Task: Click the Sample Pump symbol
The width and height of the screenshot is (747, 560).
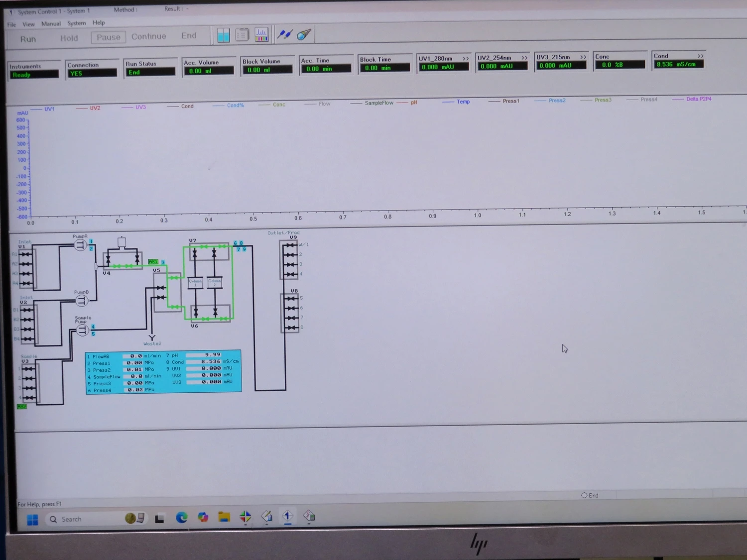Action: 82,330
